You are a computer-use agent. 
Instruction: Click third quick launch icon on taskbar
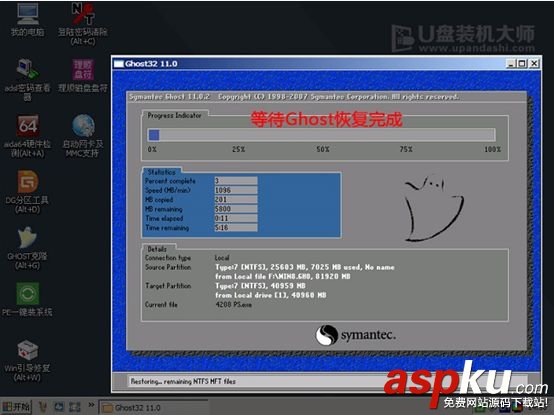(x=75, y=407)
